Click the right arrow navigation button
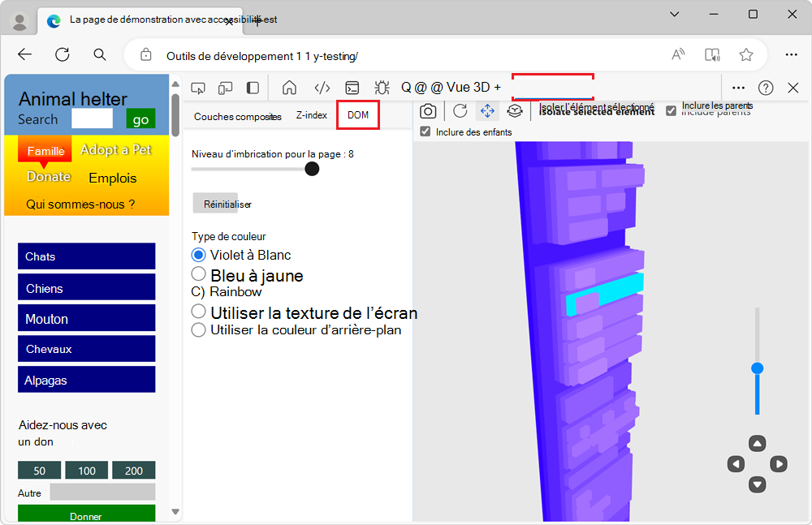Image resolution: width=812 pixels, height=525 pixels. (x=779, y=464)
